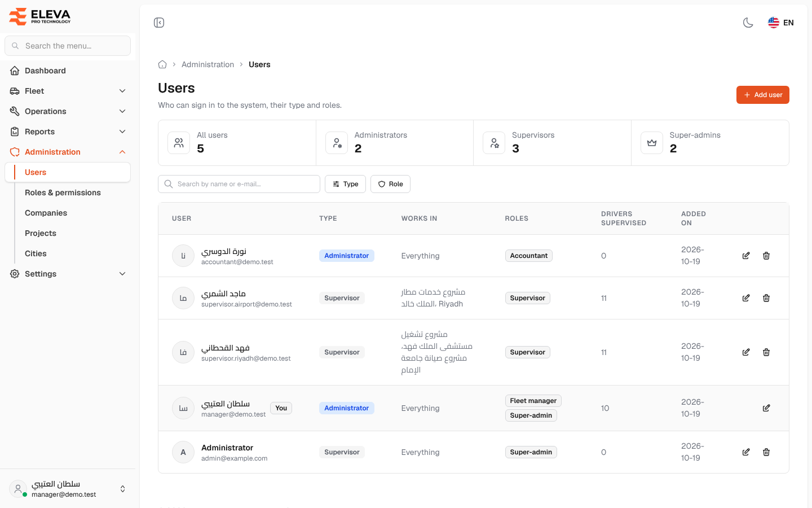812x508 pixels.
Task: Expand the Fleet menu
Action: (68, 91)
